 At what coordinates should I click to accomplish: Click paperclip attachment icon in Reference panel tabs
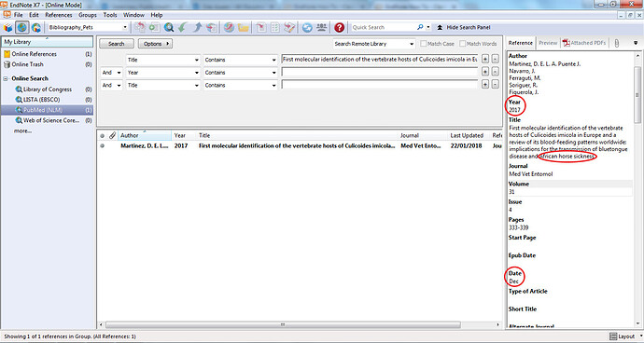pyautogui.click(x=617, y=43)
